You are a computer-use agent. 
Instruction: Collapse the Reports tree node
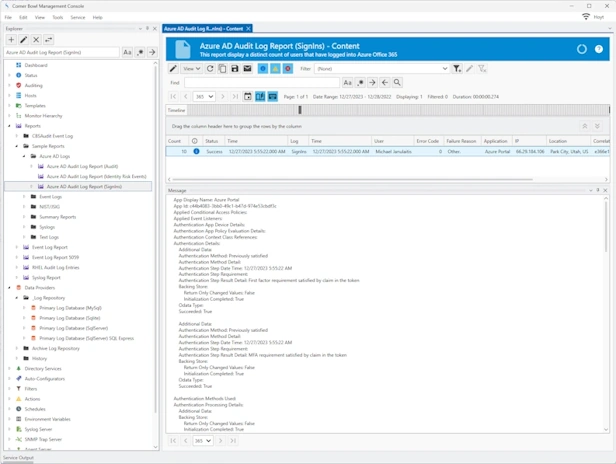pos(9,126)
